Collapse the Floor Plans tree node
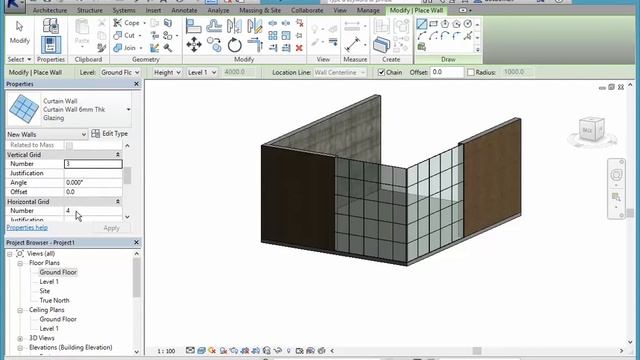Screen dimensions: 640x360 pos(20,263)
